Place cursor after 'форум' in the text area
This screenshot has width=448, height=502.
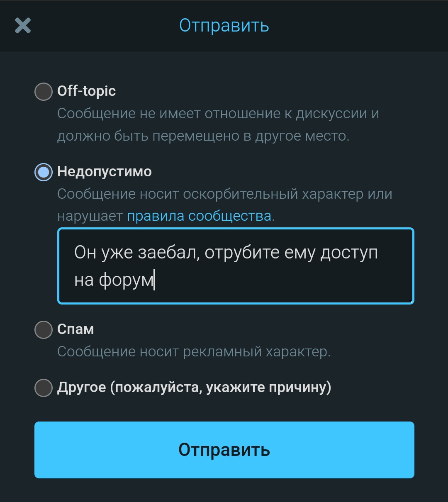pos(154,280)
